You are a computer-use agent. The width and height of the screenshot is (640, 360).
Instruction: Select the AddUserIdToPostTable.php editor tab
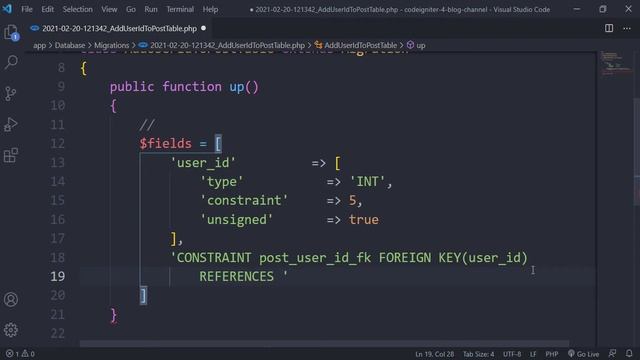click(x=118, y=29)
